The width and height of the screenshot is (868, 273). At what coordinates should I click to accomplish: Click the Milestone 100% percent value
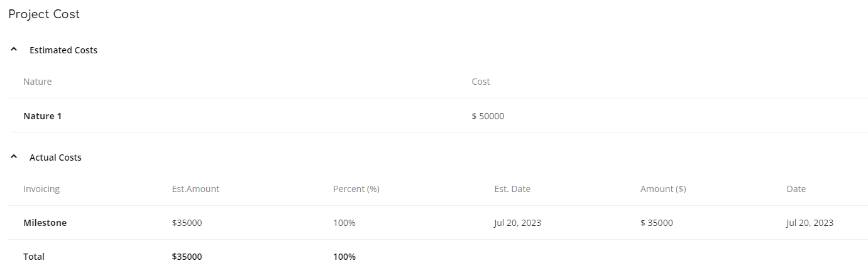344,223
